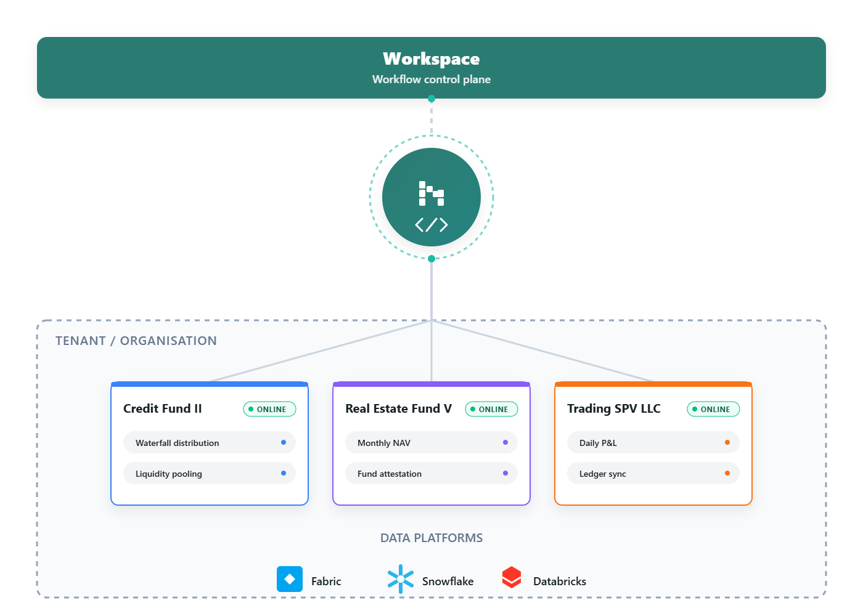863x616 pixels.
Task: Click ONLINE status badge on Real Estate Fund V
Action: pos(492,409)
